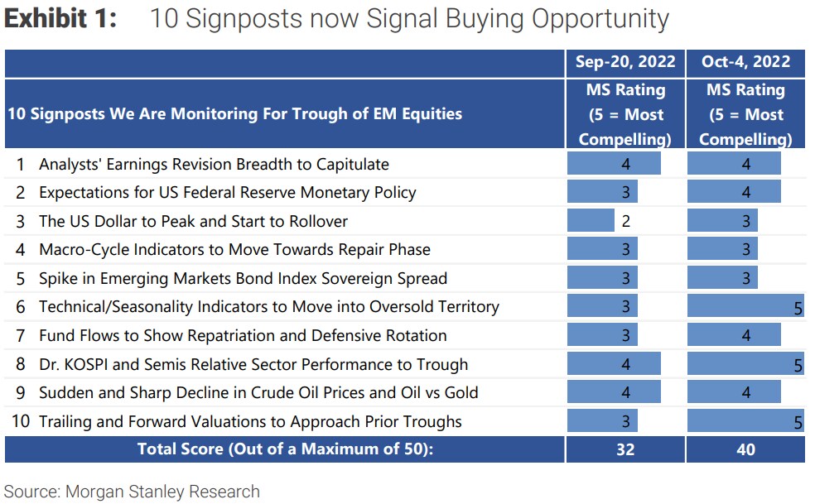Click the "10 Signposts We Are Monitoring" header cell
The image size is (815, 504).
pos(234,114)
